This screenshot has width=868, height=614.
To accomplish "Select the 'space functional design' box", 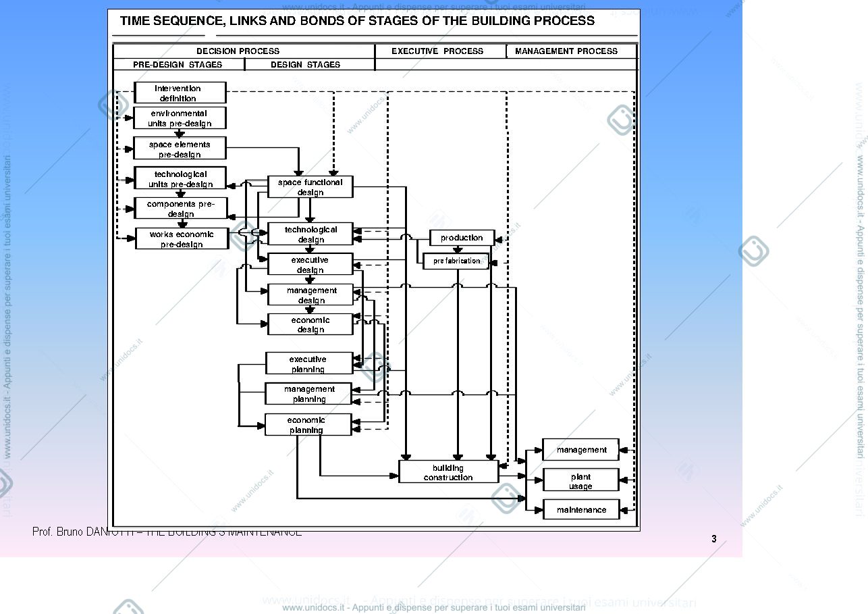I will 310,187.
